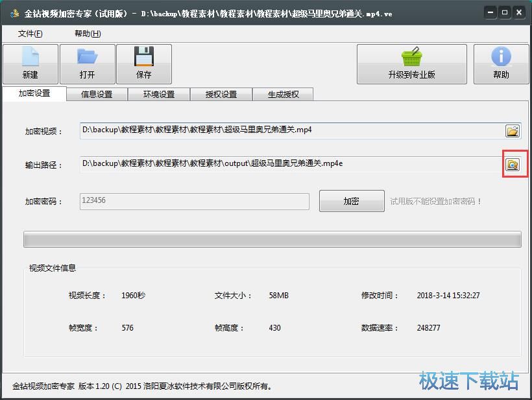Screen dimensions: 532x400
Task: Click the 1960秒 video length value
Action: point(134,295)
